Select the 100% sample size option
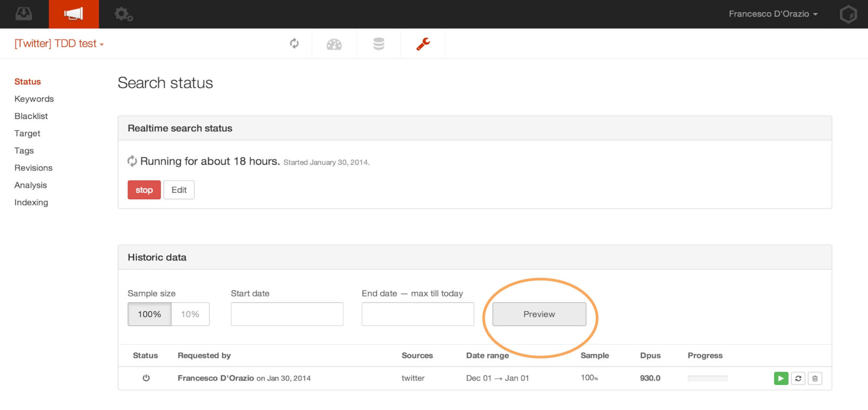868x410 pixels. coord(149,314)
